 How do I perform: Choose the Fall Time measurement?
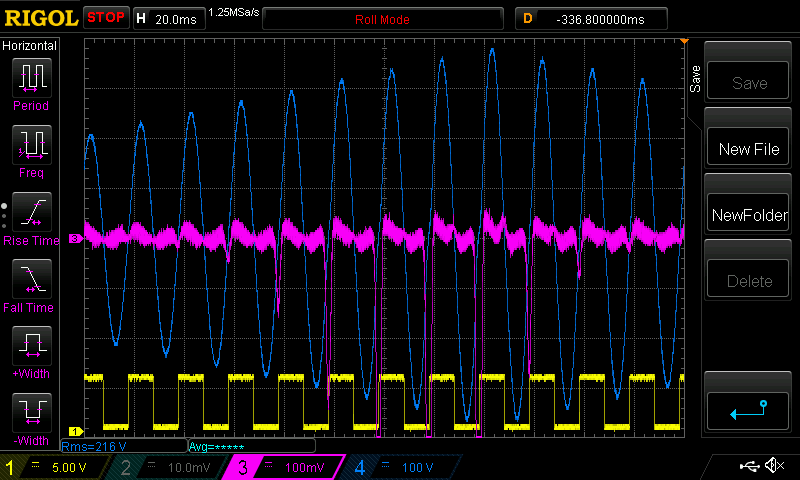click(x=31, y=279)
